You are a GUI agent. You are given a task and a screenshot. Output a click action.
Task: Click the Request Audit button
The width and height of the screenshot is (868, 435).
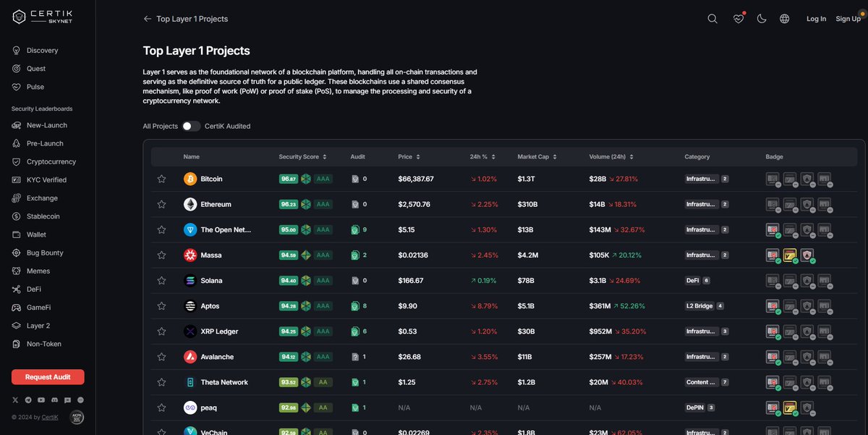point(48,377)
